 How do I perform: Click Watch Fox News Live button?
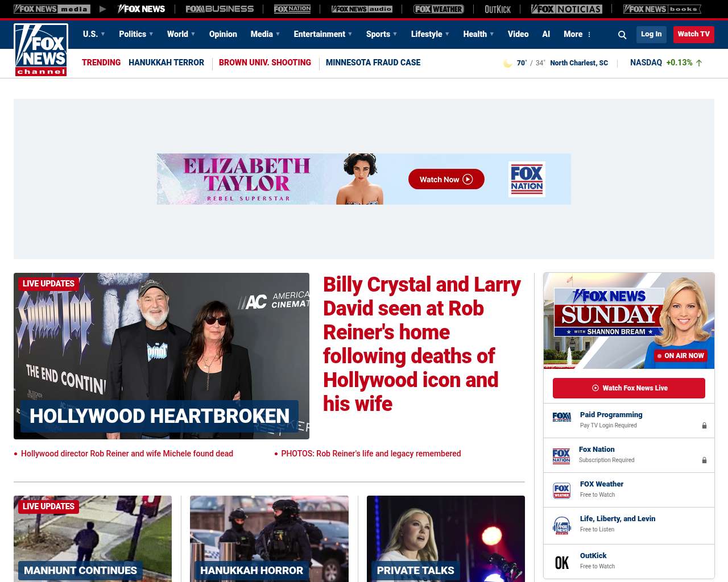coord(629,388)
